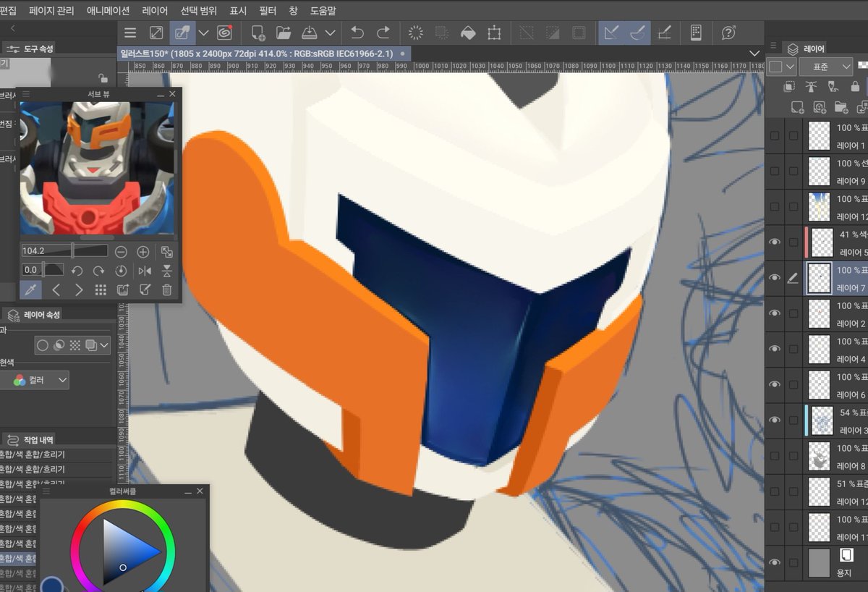Toggle Sub View eyedropper auto-switch
Viewport: 868px width, 592px height.
coord(31,290)
